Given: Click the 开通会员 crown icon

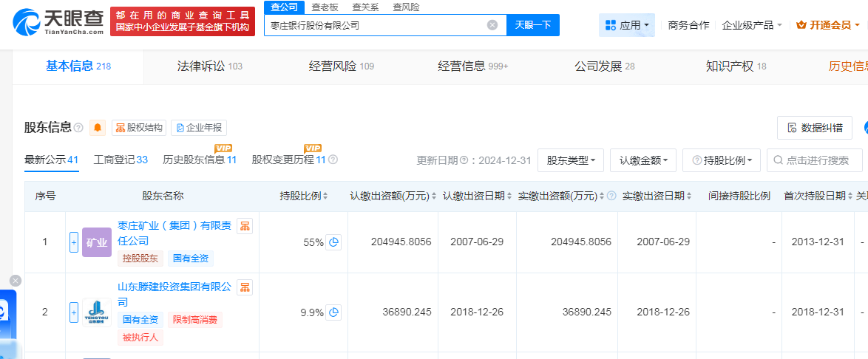Looking at the screenshot, I should point(801,25).
